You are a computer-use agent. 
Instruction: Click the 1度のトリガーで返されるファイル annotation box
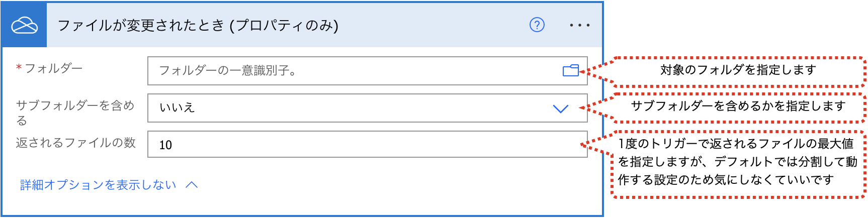[738, 164]
